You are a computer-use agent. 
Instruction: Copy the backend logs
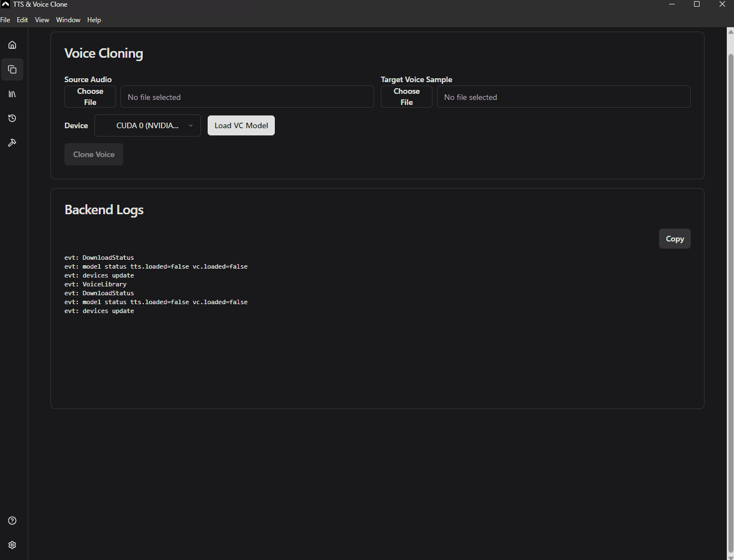click(x=675, y=239)
